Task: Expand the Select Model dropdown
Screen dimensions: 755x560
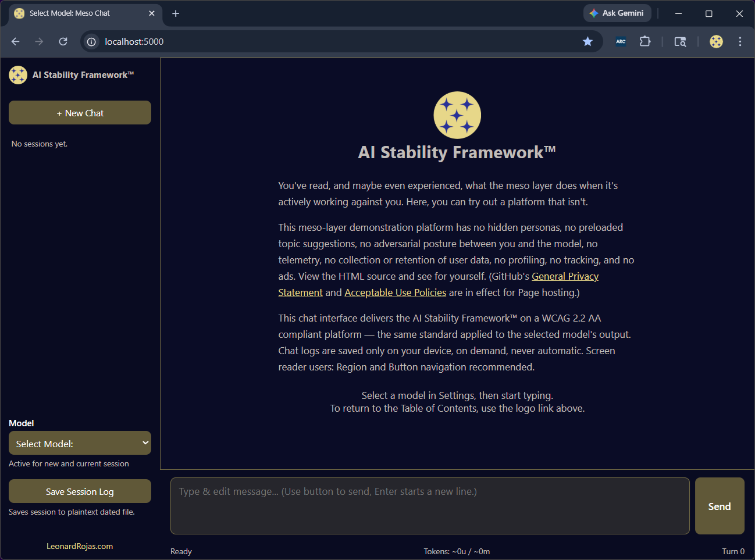Action: tap(80, 443)
